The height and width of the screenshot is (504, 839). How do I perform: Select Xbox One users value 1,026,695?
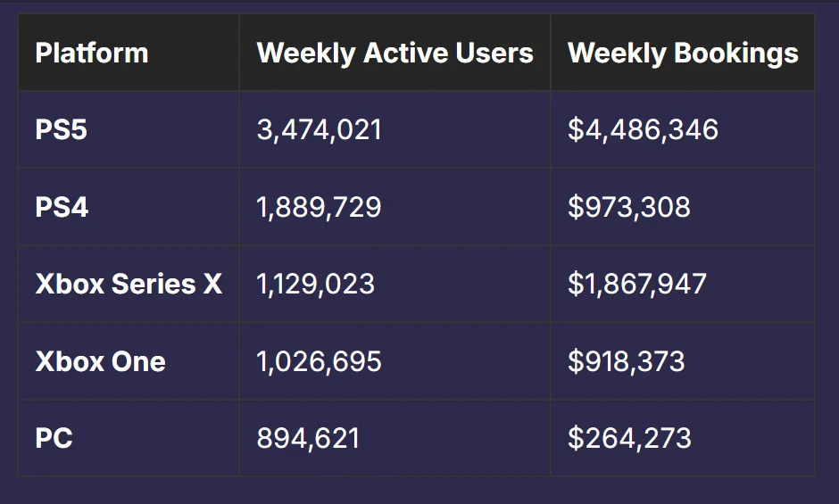[x=319, y=361]
